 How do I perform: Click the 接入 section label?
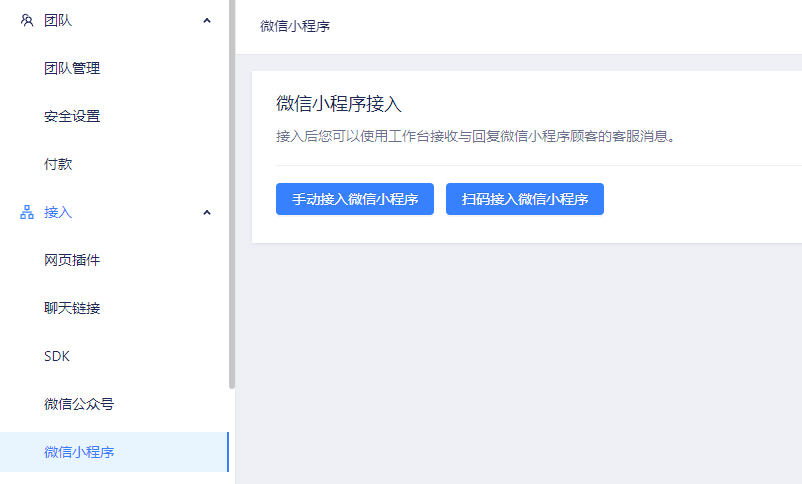tap(58, 212)
